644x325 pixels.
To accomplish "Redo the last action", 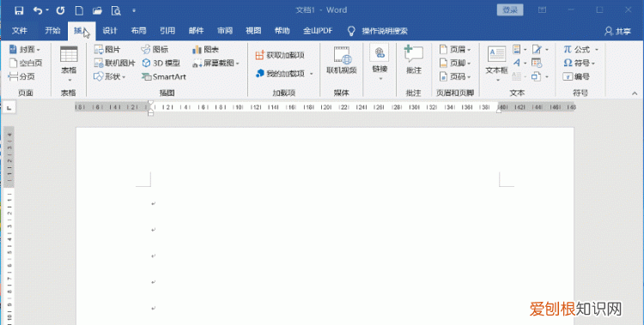I will 60,10.
